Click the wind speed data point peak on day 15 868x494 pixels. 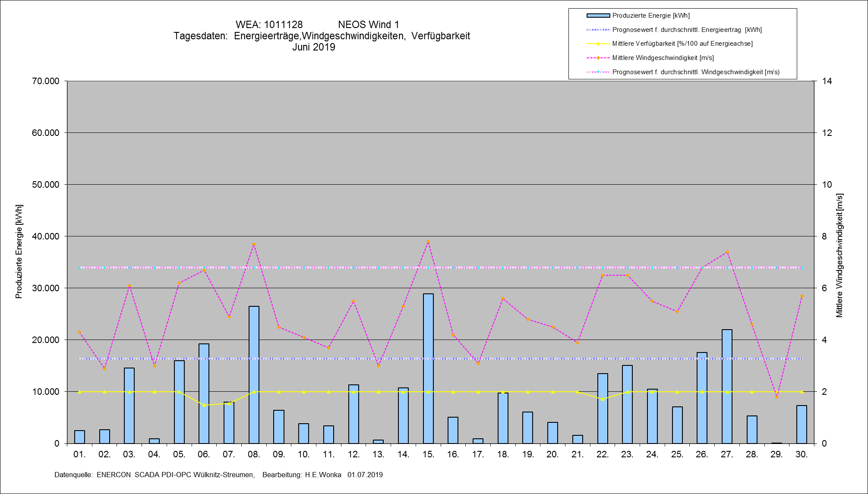pos(428,242)
